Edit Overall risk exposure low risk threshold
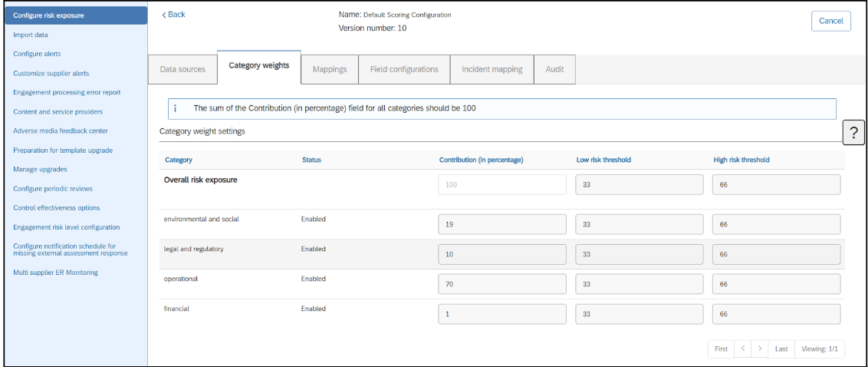Viewport: 868px width, 367px height. (x=639, y=184)
